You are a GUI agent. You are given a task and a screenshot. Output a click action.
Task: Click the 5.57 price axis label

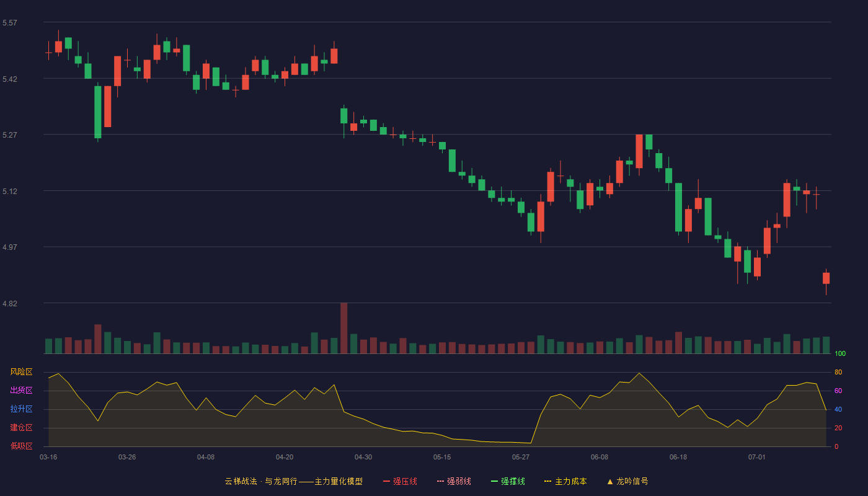(10, 23)
